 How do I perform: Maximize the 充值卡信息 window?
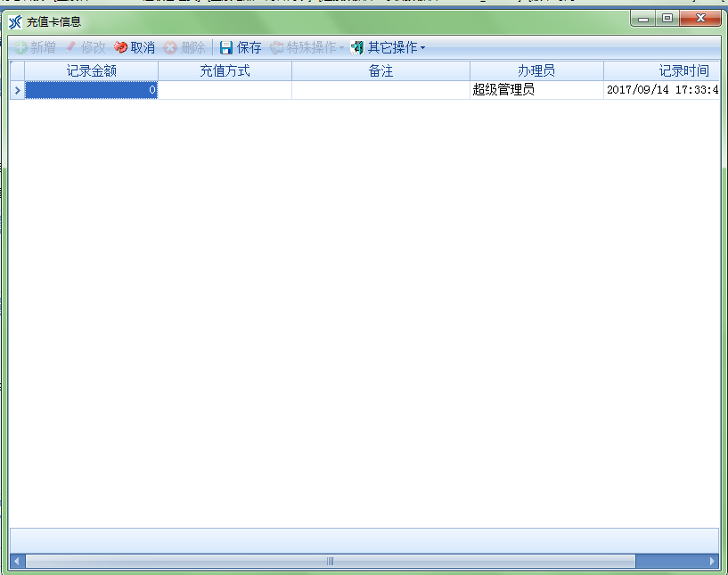(x=667, y=19)
